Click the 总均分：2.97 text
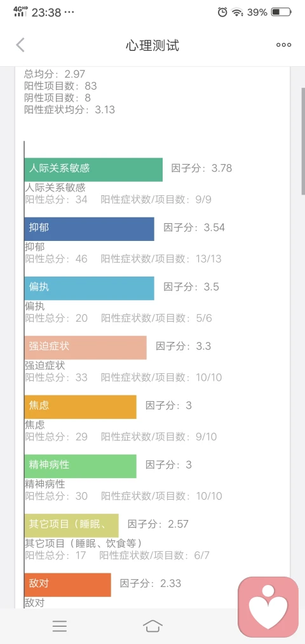Viewport: 305px width, 644px height. [x=55, y=74]
